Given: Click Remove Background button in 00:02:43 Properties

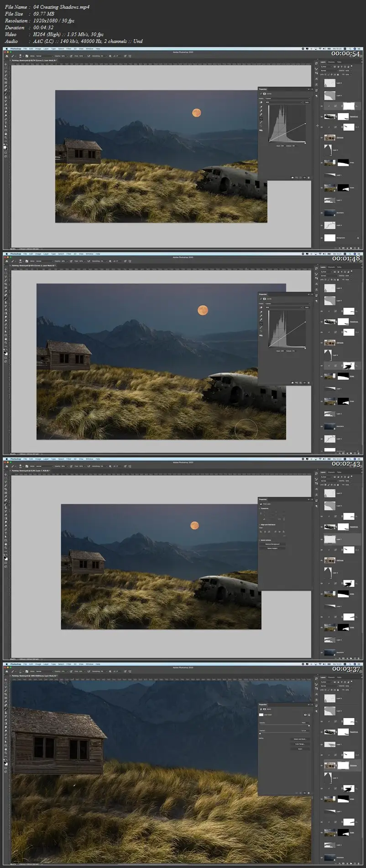Looking at the screenshot, I should click(272, 544).
